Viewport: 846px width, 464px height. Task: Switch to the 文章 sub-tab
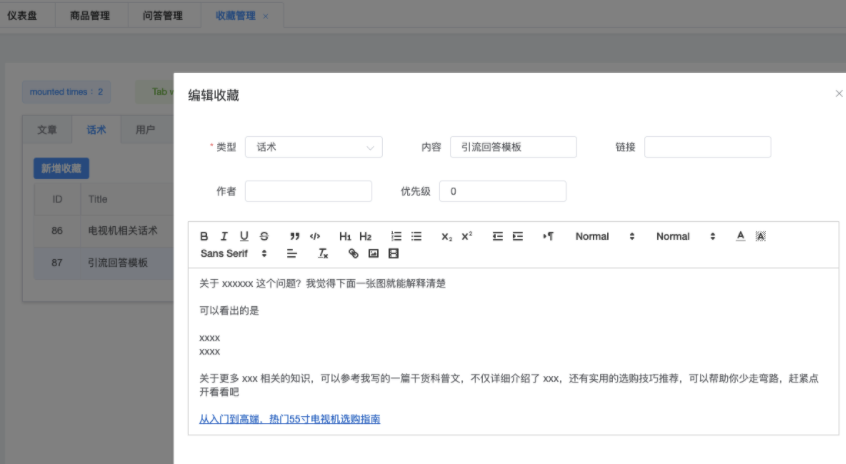pyautogui.click(x=47, y=130)
